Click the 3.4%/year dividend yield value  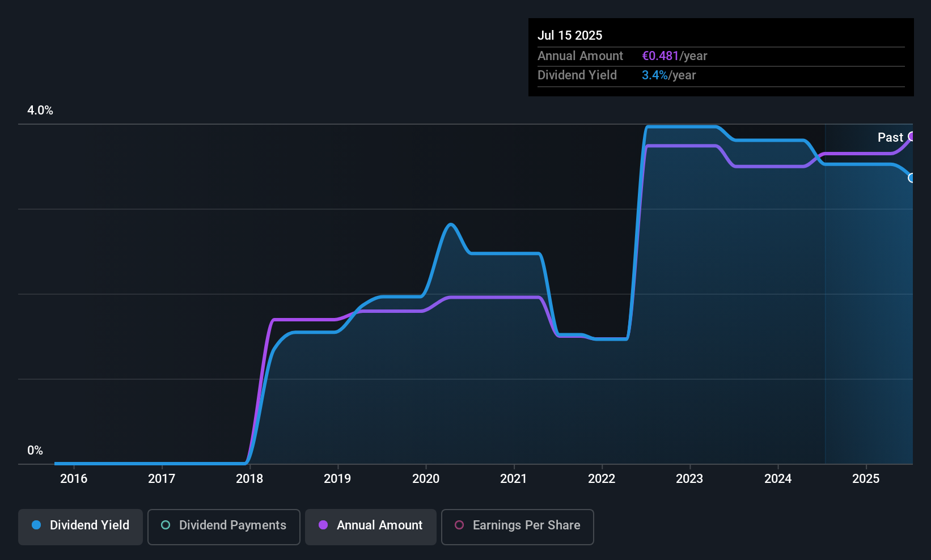pyautogui.click(x=668, y=75)
